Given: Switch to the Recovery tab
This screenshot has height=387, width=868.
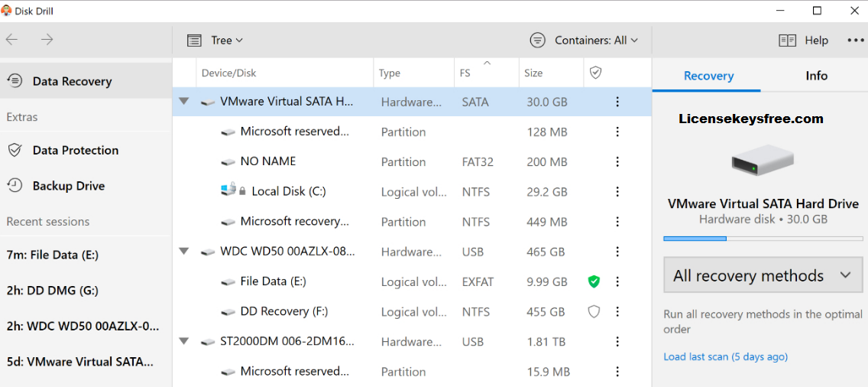Looking at the screenshot, I should pyautogui.click(x=708, y=76).
